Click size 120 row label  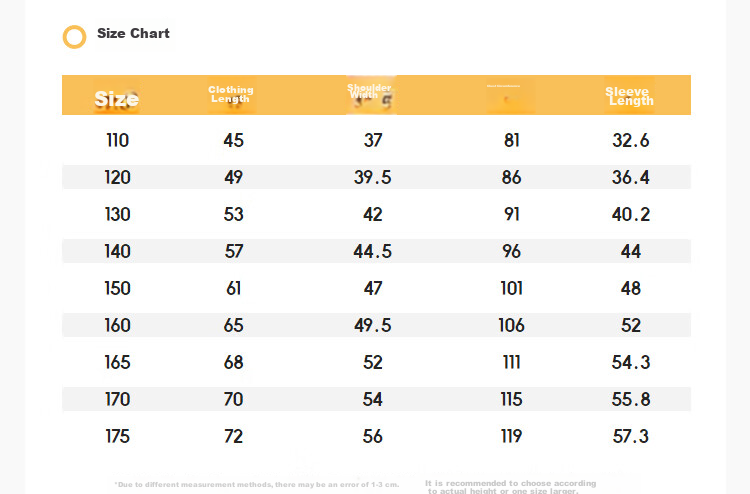[x=118, y=177]
